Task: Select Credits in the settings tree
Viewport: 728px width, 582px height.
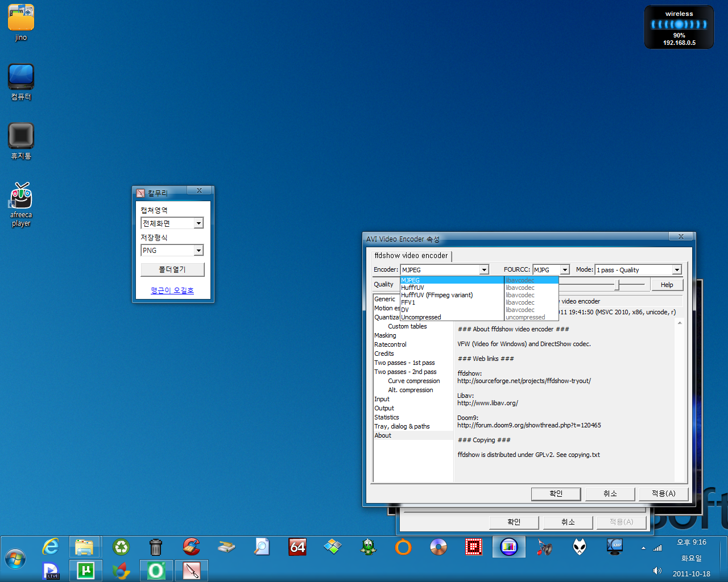Action: pyautogui.click(x=384, y=354)
